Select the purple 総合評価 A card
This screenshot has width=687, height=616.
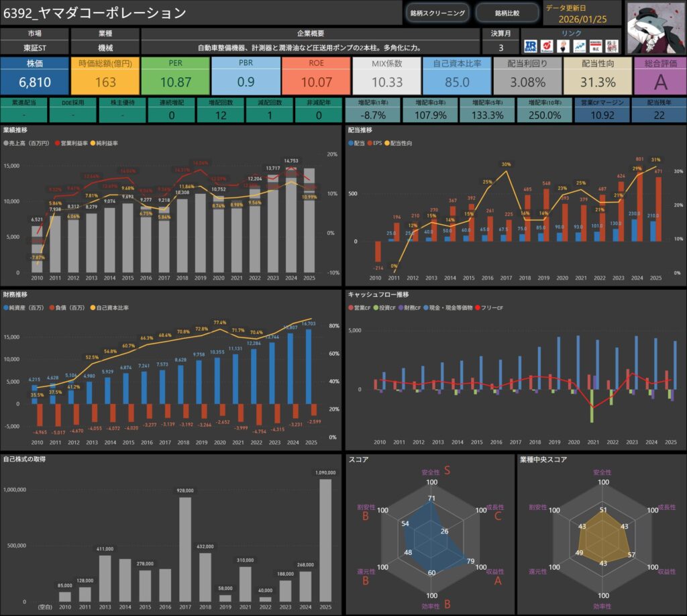click(x=659, y=75)
